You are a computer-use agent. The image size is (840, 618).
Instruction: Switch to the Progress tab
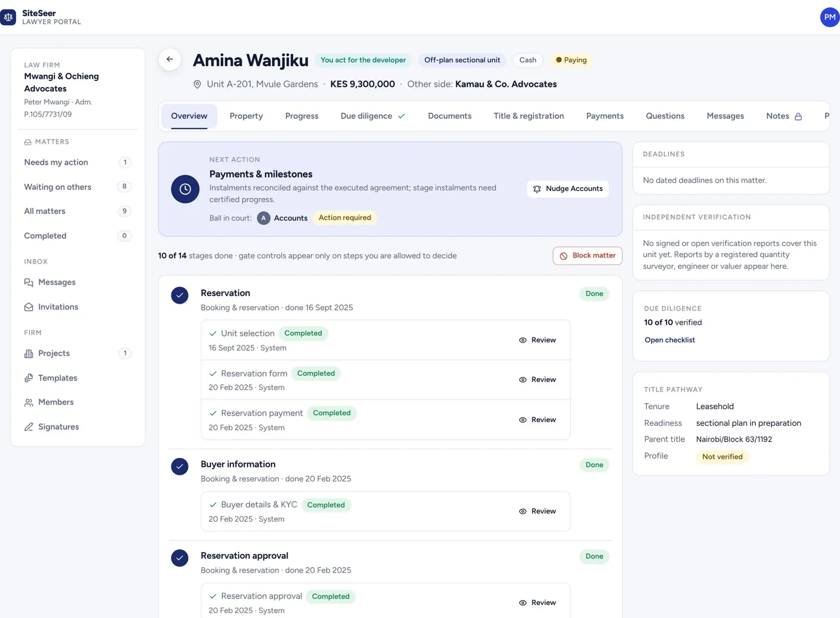click(302, 116)
